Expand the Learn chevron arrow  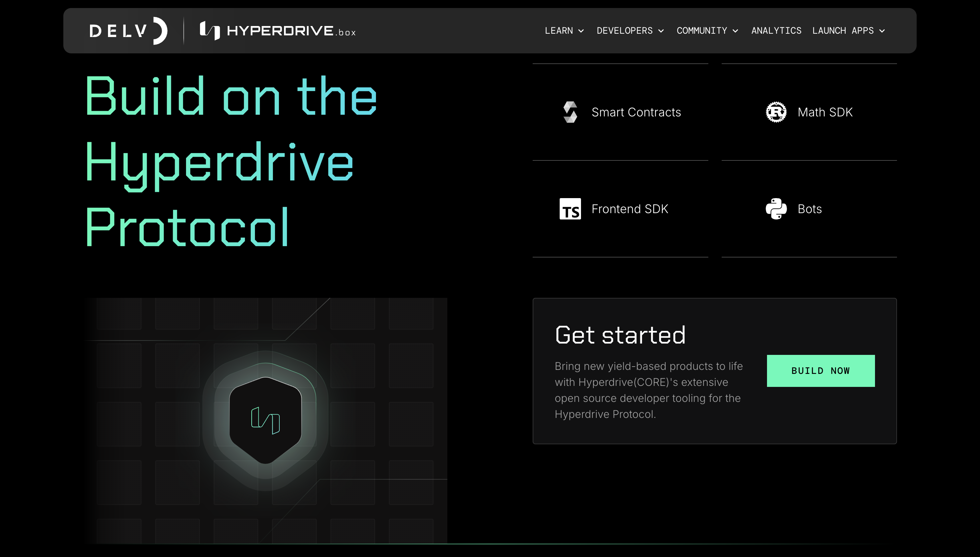(581, 31)
